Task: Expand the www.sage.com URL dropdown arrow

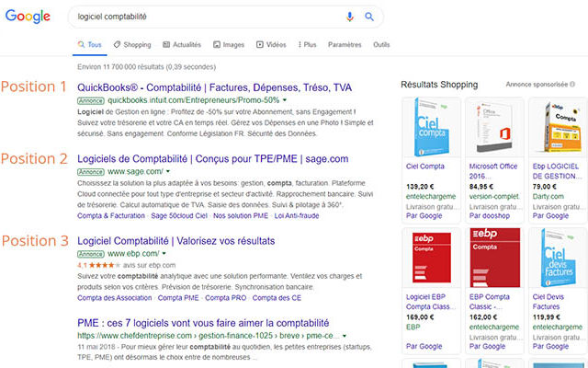Action: [168, 172]
